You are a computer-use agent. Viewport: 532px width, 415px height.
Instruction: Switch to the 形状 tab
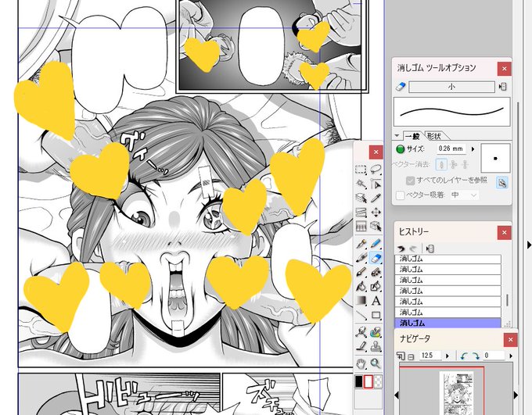(x=434, y=136)
